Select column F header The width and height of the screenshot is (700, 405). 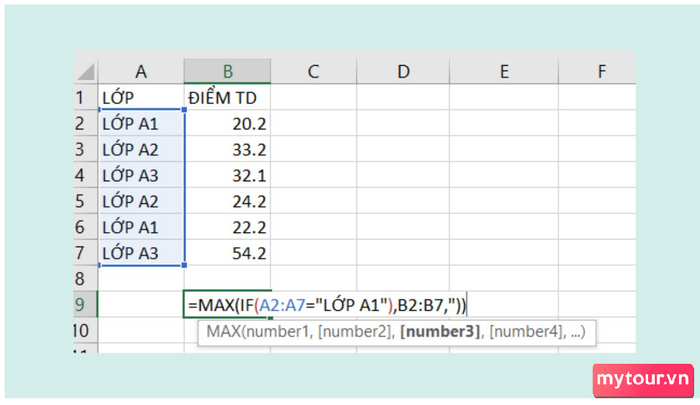pyautogui.click(x=601, y=71)
